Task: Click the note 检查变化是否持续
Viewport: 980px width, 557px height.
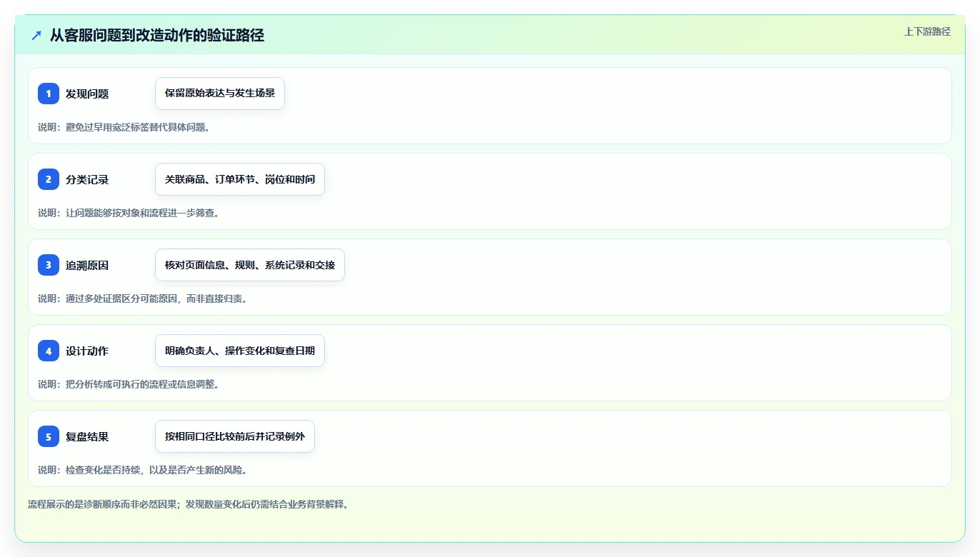Action: 103,470
